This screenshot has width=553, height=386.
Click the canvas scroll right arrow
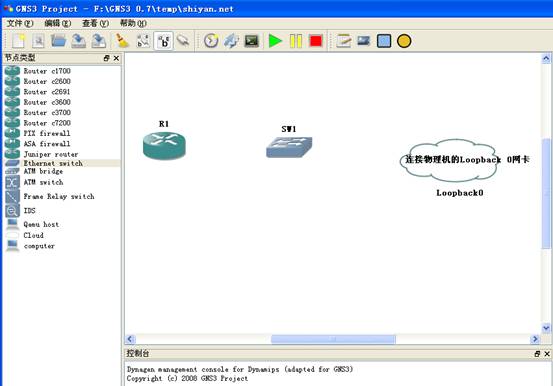(x=535, y=339)
